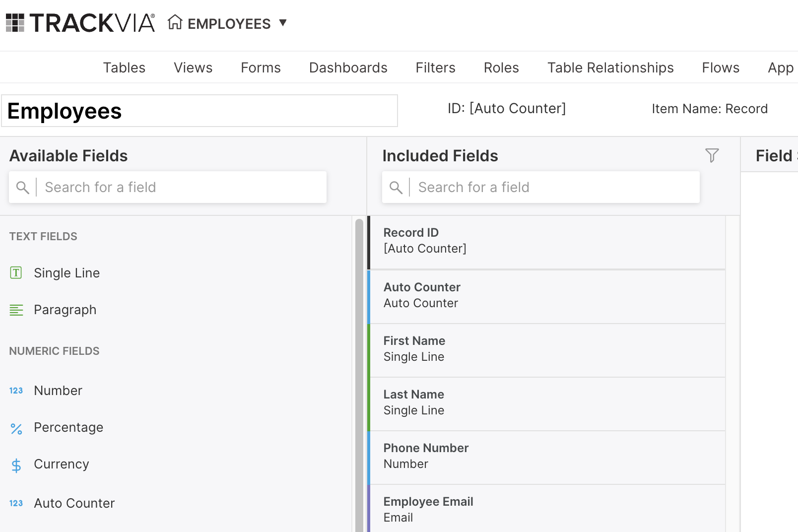This screenshot has height=532, width=798.
Task: Focus the Available Fields search box
Action: [168, 187]
